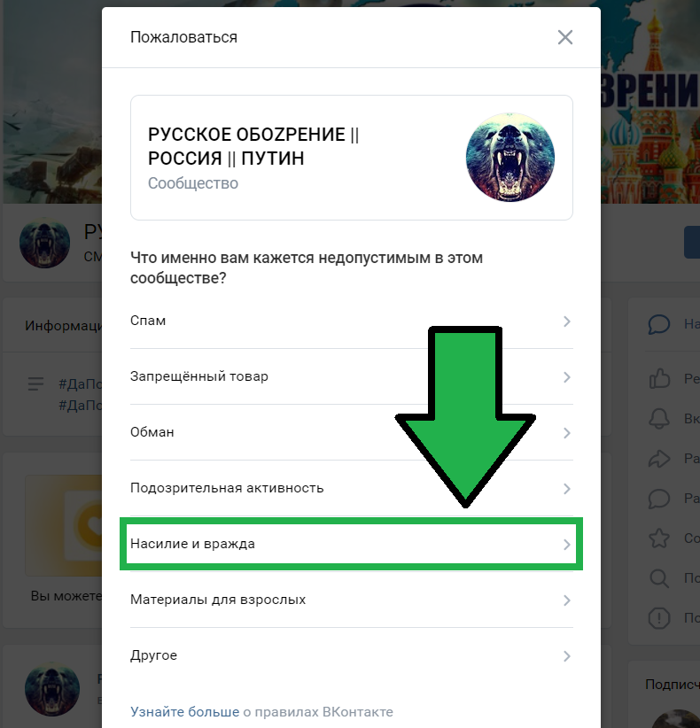Click the magnifier search icon
The width and height of the screenshot is (700, 728).
click(x=659, y=578)
